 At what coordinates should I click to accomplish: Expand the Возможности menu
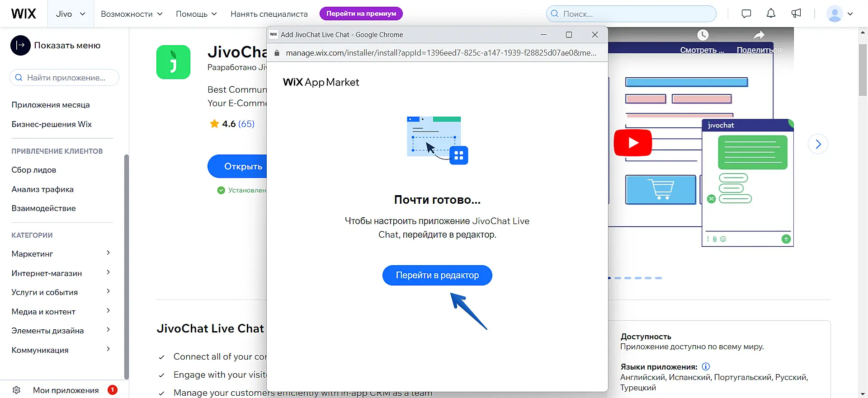pyautogui.click(x=132, y=14)
